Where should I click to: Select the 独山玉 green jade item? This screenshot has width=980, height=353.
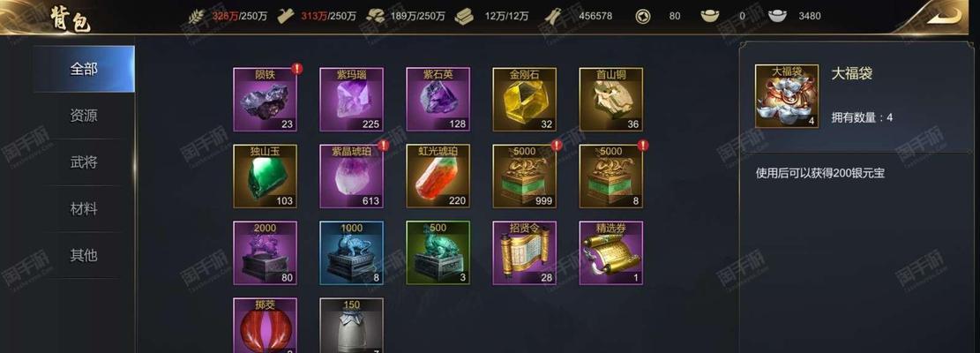pos(265,176)
